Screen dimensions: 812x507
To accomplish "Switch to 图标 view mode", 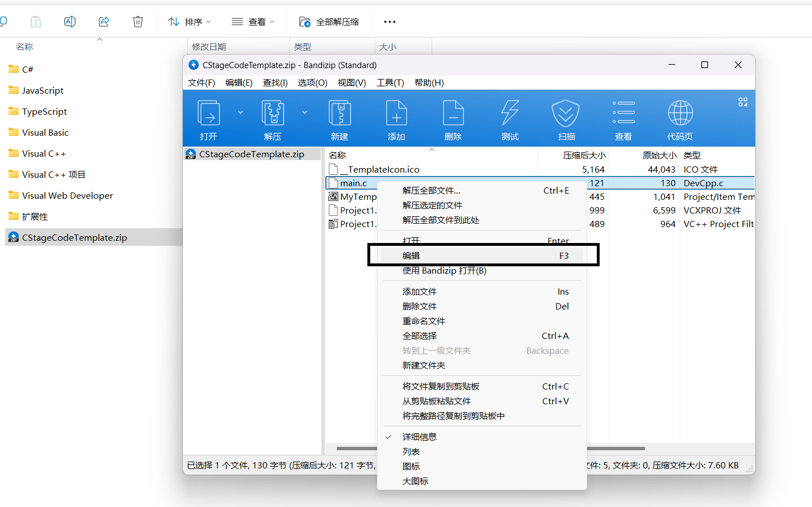I will coord(482,467).
